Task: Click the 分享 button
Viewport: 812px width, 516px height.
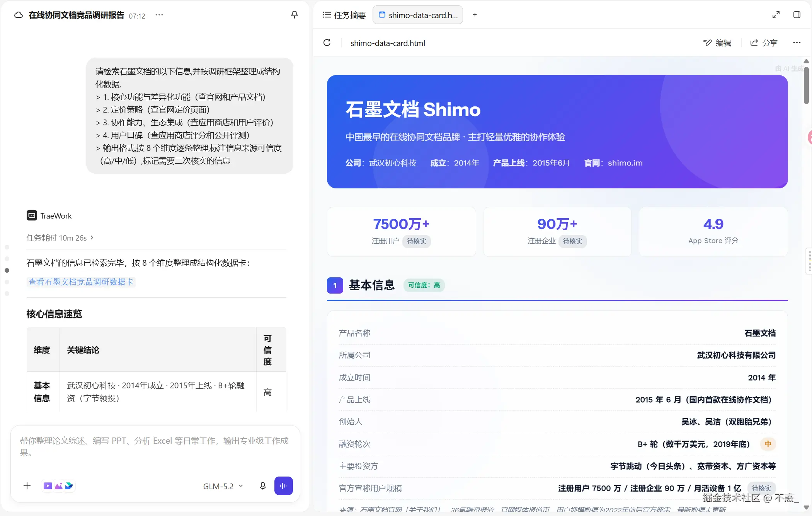Action: click(764, 43)
